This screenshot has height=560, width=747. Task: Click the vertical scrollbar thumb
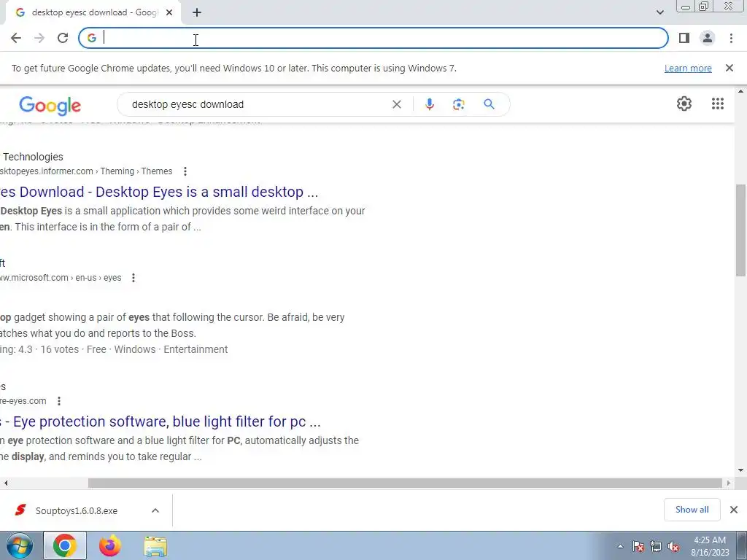[x=740, y=230]
